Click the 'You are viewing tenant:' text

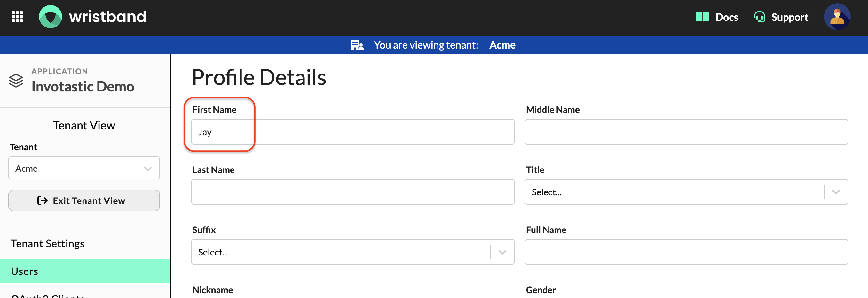426,45
